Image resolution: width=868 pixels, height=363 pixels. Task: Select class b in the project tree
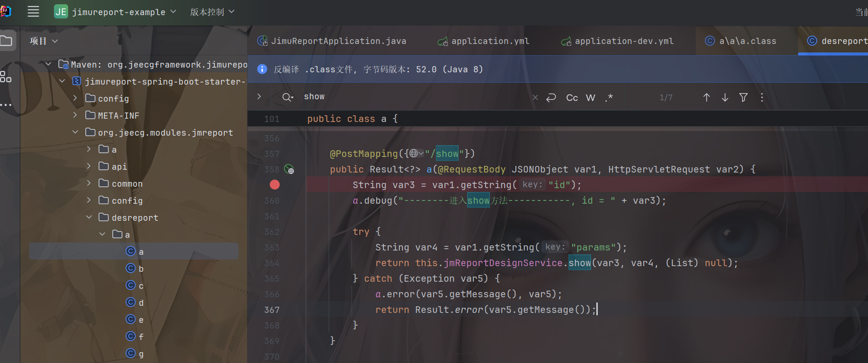(135, 268)
